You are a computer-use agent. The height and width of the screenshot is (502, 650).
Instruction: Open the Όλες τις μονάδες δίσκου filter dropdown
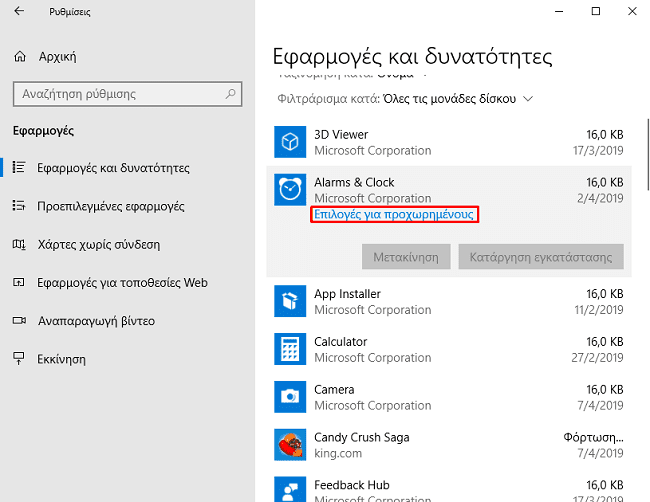point(458,99)
